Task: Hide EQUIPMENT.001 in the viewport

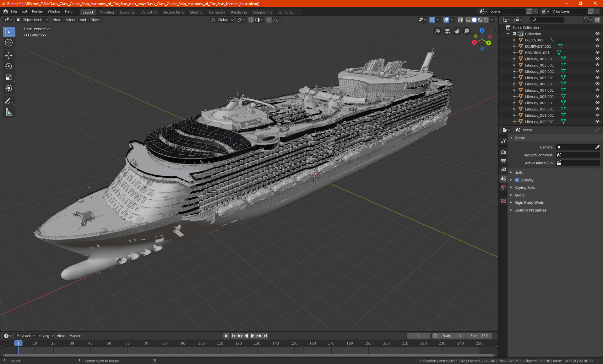Action: [x=597, y=46]
